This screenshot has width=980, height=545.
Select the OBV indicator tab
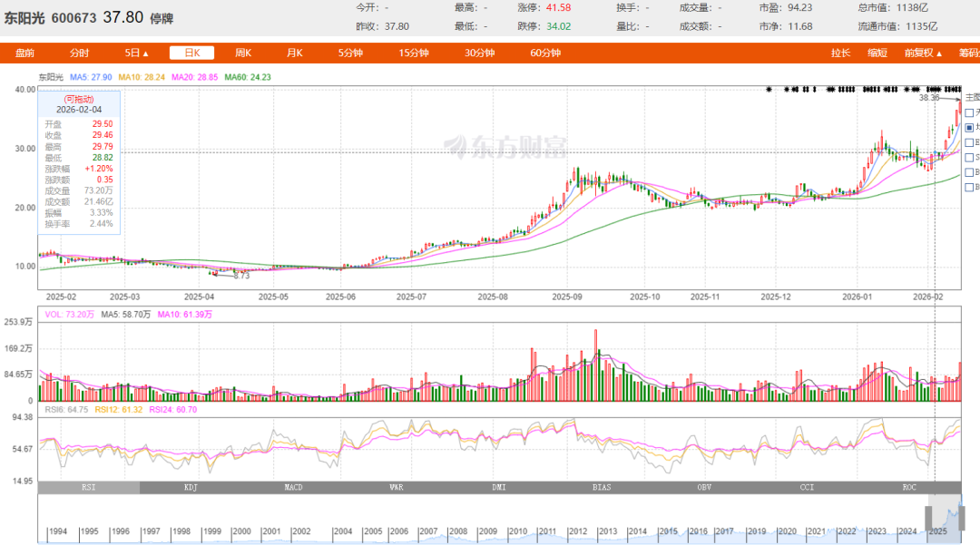[x=704, y=487]
